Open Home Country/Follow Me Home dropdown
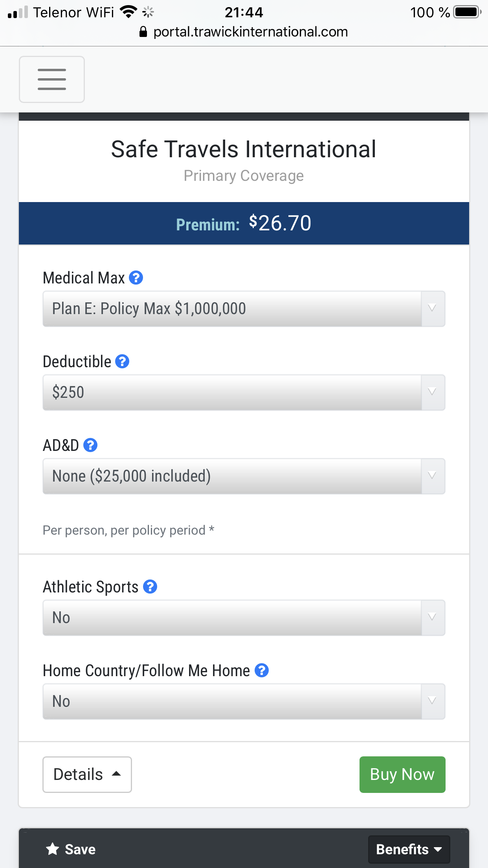This screenshot has height=868, width=488. pos(244,701)
